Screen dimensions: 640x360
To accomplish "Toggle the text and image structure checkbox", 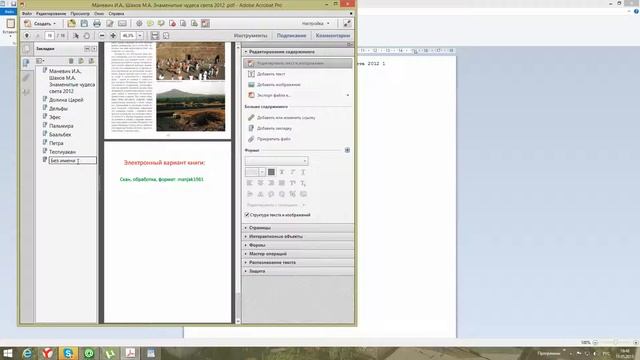I will (x=247, y=215).
